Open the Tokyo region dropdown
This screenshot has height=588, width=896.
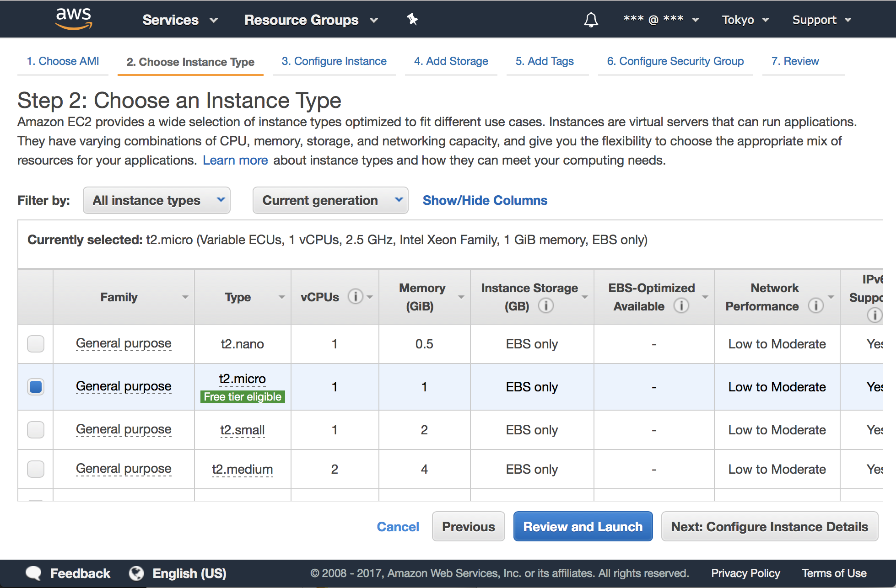[x=745, y=20]
